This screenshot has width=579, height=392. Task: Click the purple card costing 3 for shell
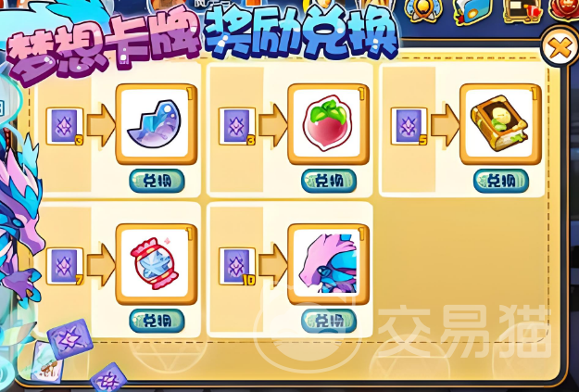coord(65,126)
